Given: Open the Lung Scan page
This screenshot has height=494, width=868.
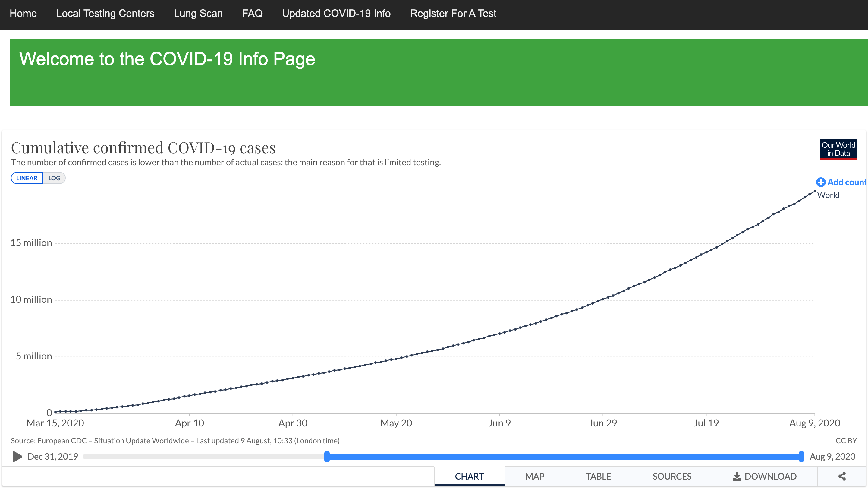Looking at the screenshot, I should tap(198, 14).
